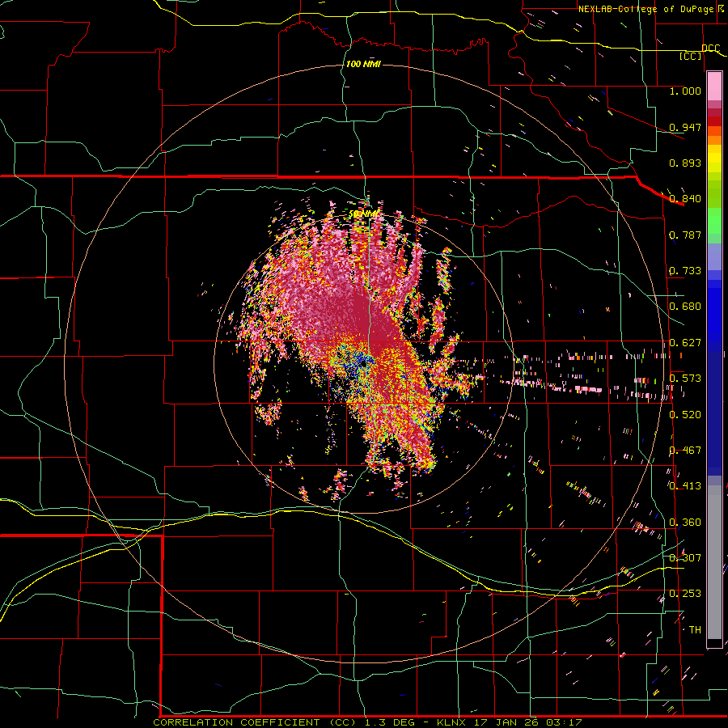Click the 0.627 scale value
This screenshot has width=728, height=728.
685,343
